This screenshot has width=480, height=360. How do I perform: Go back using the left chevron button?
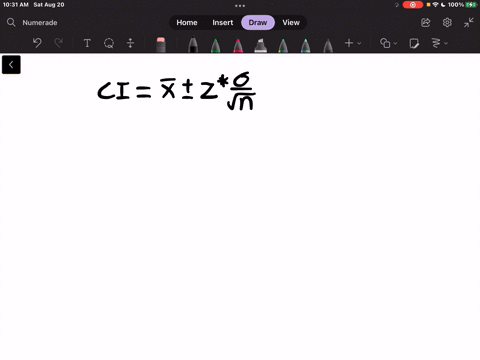pos(11,65)
